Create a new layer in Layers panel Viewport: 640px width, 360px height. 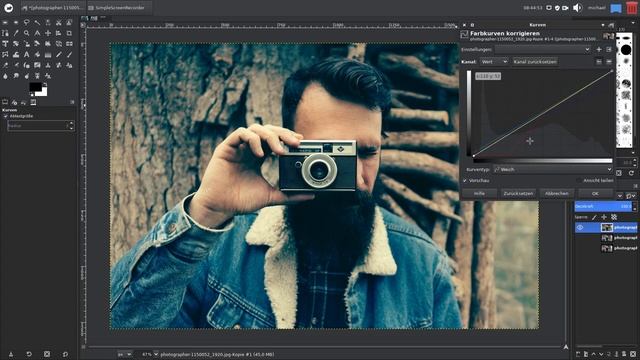coord(578,354)
